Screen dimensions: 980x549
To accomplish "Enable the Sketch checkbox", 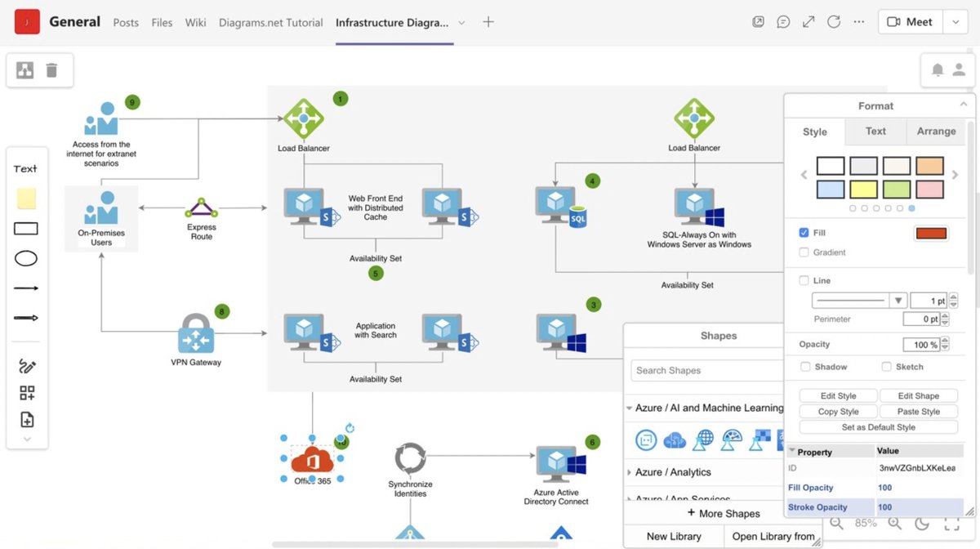I will click(x=886, y=367).
